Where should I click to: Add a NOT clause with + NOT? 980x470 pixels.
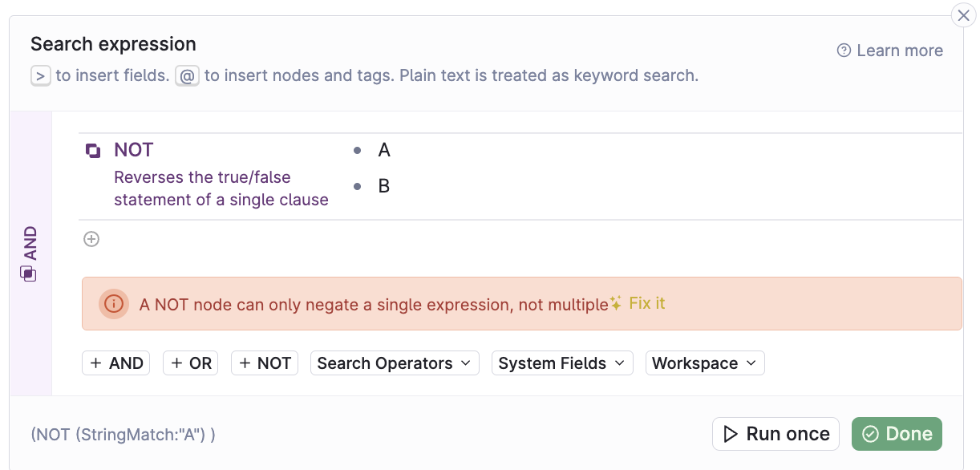265,363
